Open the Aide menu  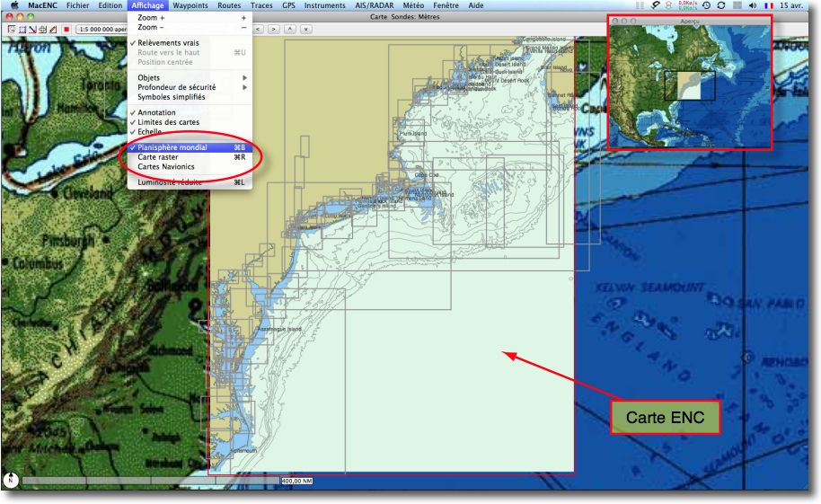click(x=476, y=5)
